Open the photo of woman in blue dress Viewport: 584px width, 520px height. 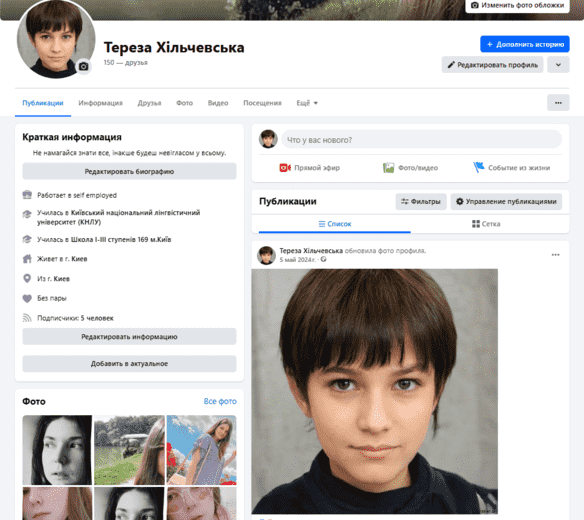point(201,450)
